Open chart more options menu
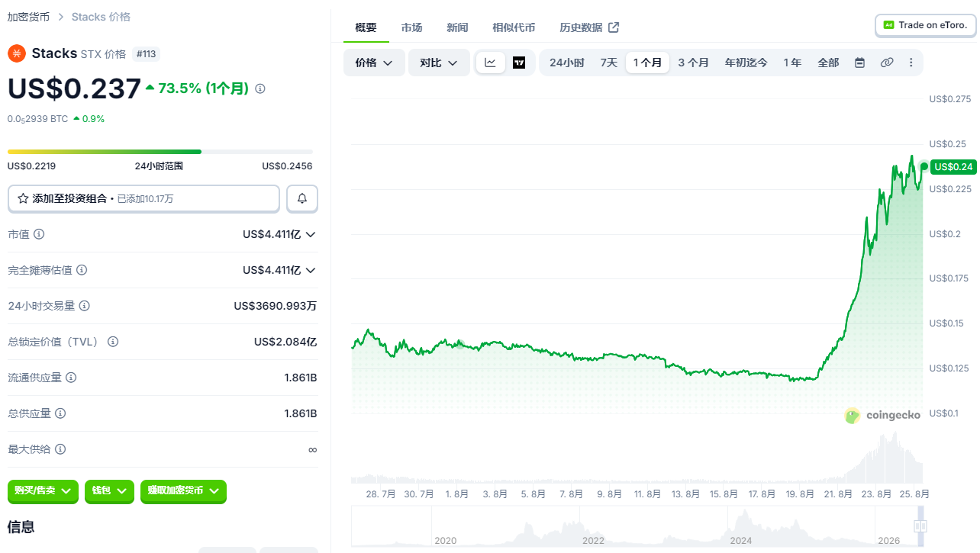 tap(911, 63)
